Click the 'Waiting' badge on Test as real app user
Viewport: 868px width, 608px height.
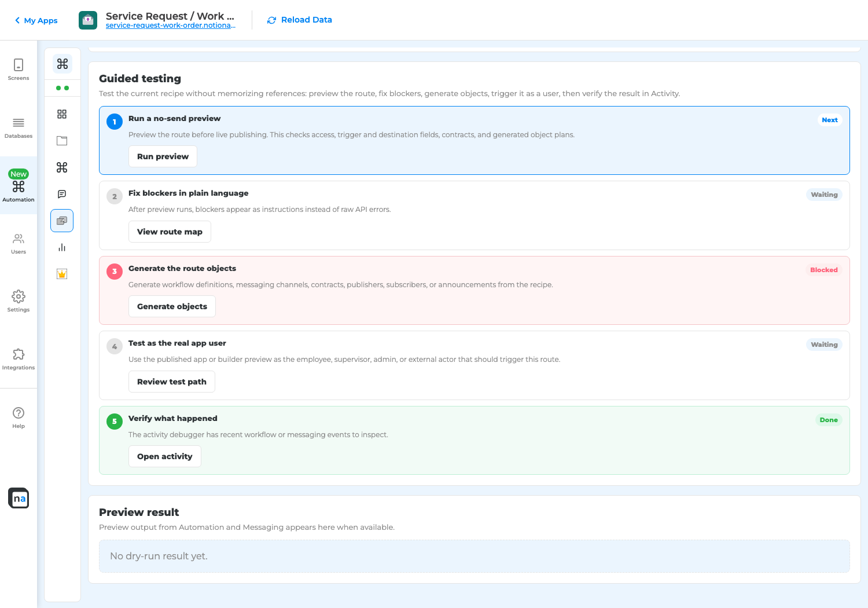[x=824, y=345]
